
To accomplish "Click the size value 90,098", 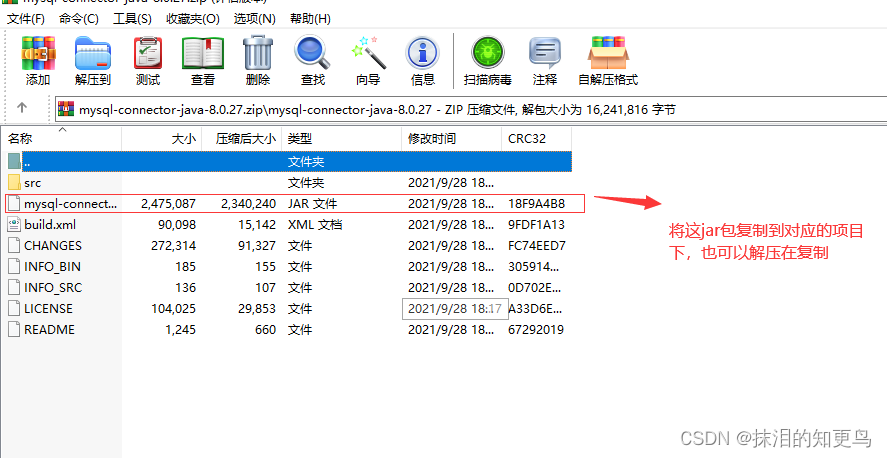I will pos(177,224).
